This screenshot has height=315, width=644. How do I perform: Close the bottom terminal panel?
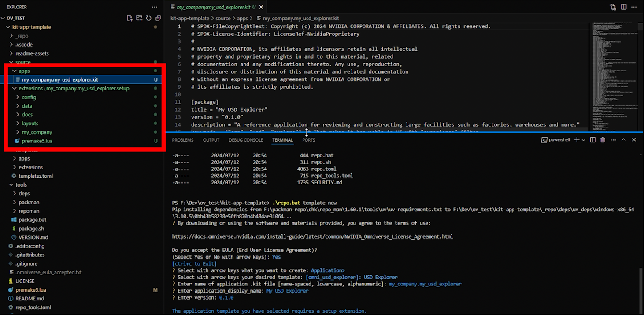634,140
